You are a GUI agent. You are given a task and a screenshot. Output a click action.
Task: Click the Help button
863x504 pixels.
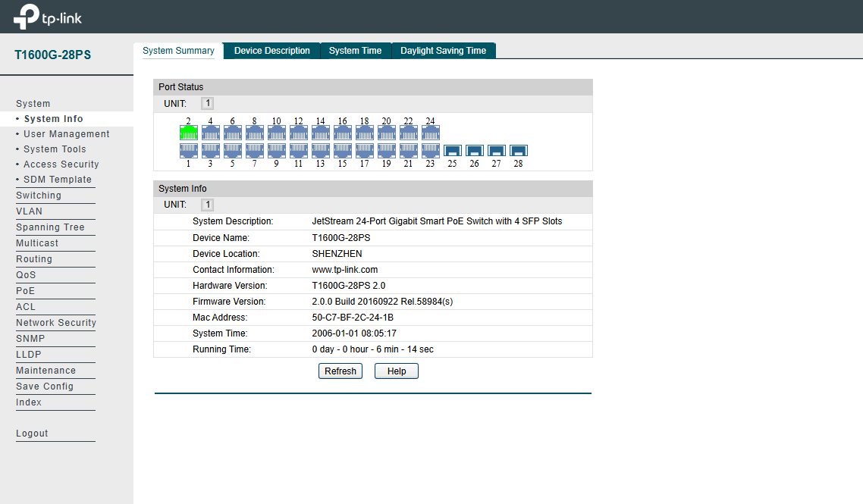pos(396,371)
